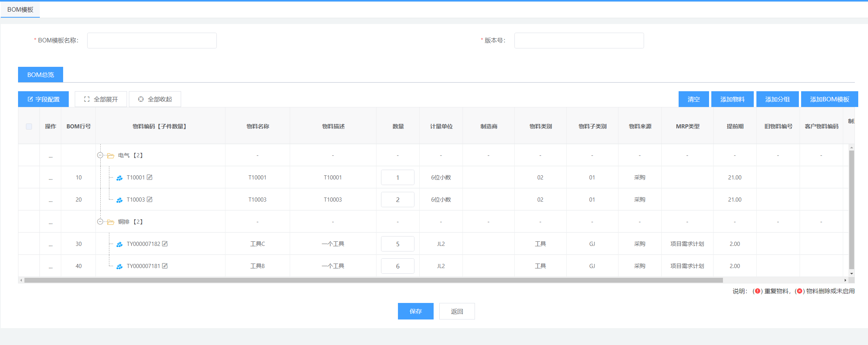The height and width of the screenshot is (345, 868).
Task: Click 全部展开 to expand all rows
Action: [x=101, y=99]
